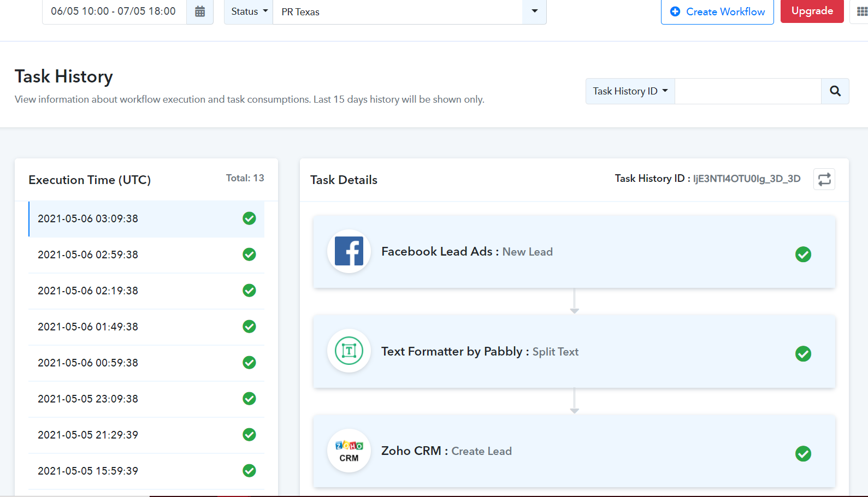Click green check for 15:59:39 execution
The image size is (868, 497).
[x=249, y=471]
